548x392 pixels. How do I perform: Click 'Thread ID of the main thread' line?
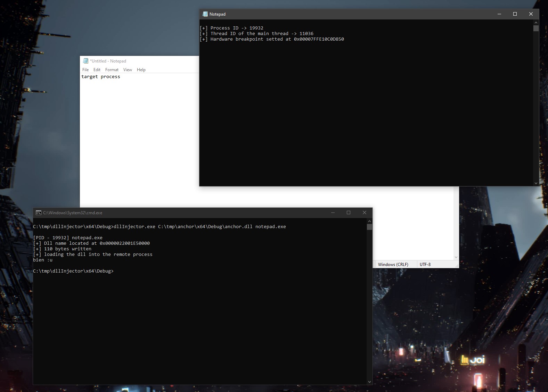point(256,34)
